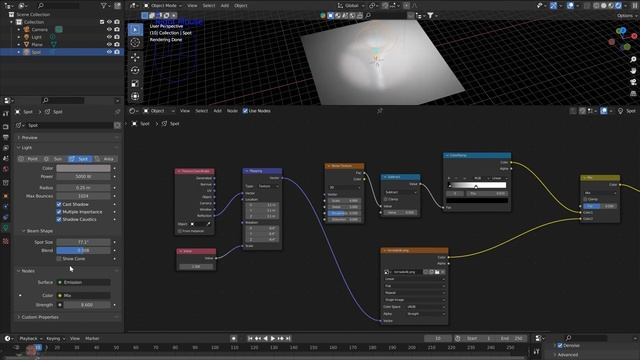Open the Render properties tab
This screenshot has width=640, height=360.
(x=5, y=127)
